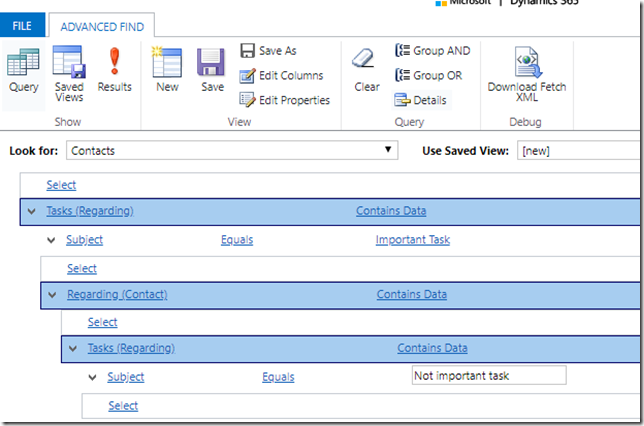Click Select link below the Important Task row

coord(82,269)
